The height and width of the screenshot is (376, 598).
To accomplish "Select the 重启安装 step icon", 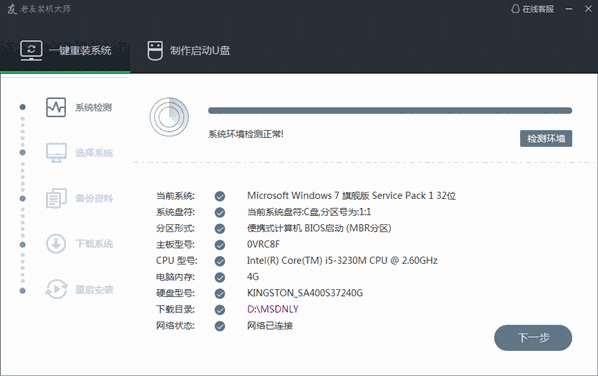I will (x=56, y=289).
